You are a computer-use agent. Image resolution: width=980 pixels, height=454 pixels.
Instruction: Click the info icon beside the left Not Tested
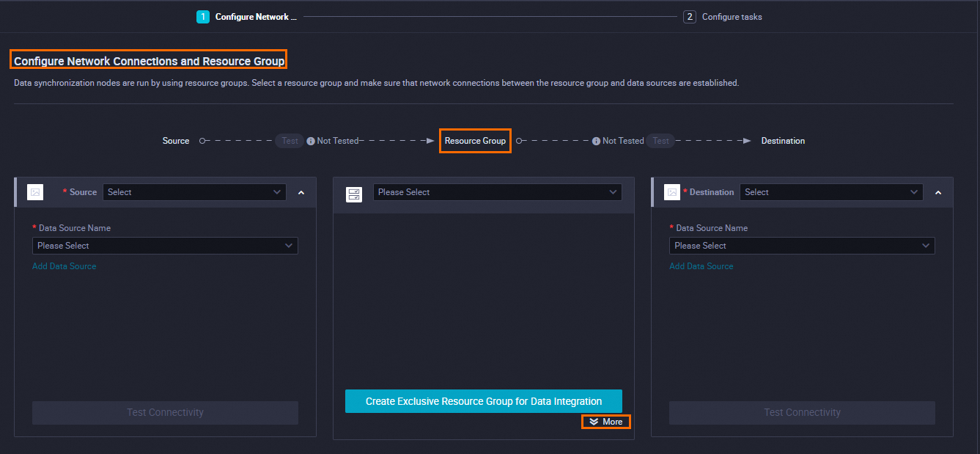(311, 141)
